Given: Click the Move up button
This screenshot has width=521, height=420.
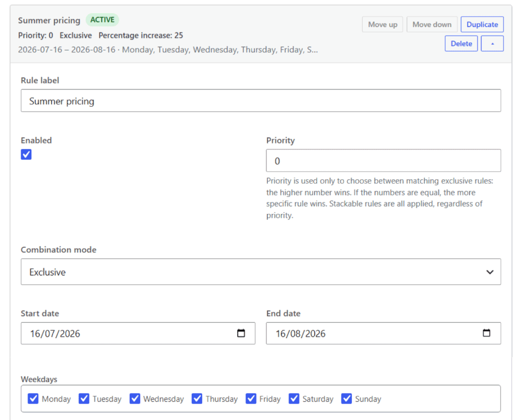Looking at the screenshot, I should pos(383,25).
